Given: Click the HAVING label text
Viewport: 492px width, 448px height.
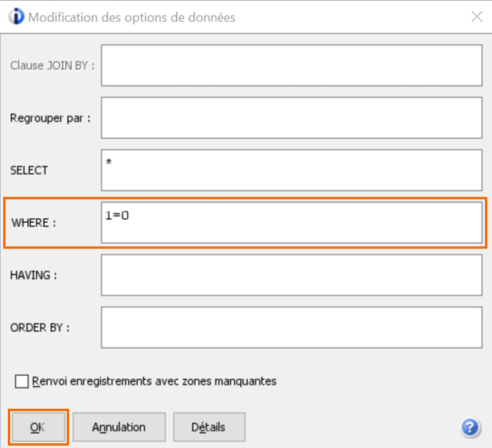Looking at the screenshot, I should (x=34, y=275).
